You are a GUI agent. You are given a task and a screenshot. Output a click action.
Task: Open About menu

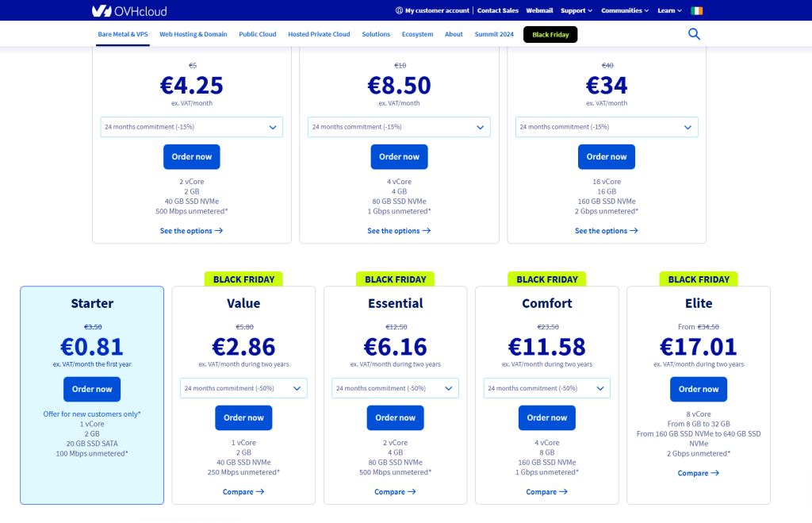tap(454, 34)
